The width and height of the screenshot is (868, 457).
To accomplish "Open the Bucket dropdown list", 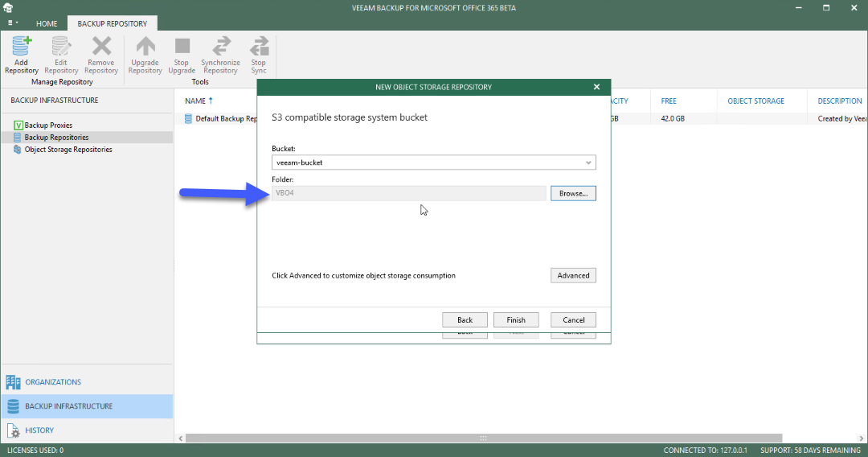I will (588, 163).
